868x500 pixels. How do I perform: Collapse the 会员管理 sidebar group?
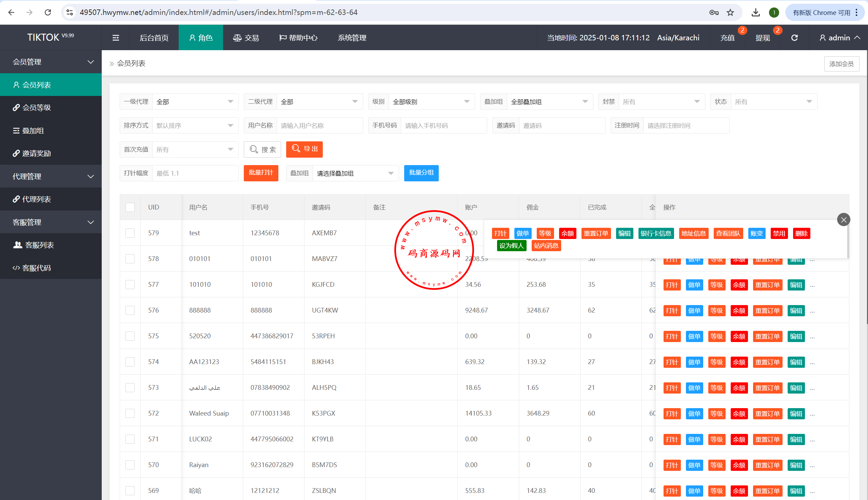click(x=51, y=62)
